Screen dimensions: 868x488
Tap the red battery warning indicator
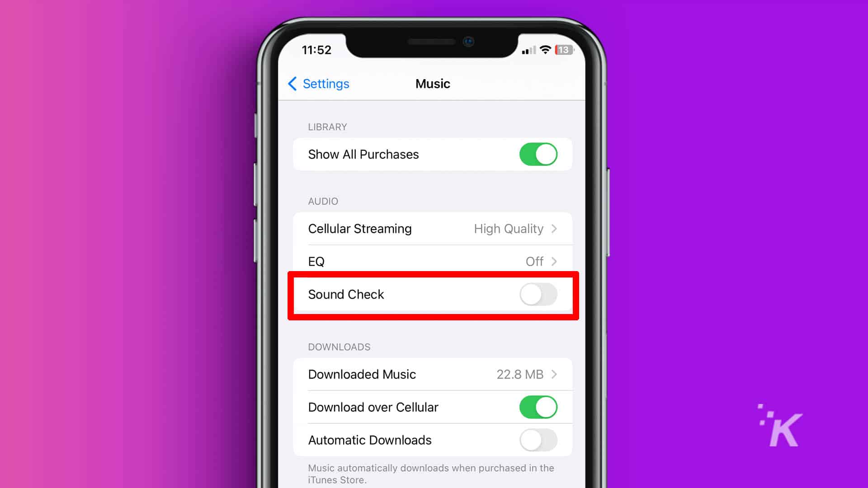pyautogui.click(x=562, y=50)
